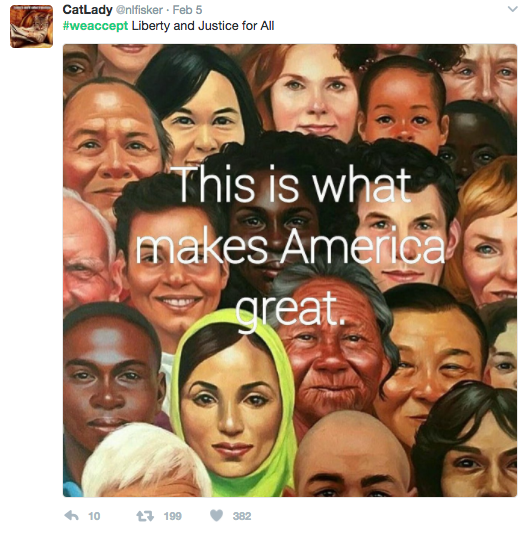View the reply count 10
525x533 pixels.
click(x=94, y=516)
